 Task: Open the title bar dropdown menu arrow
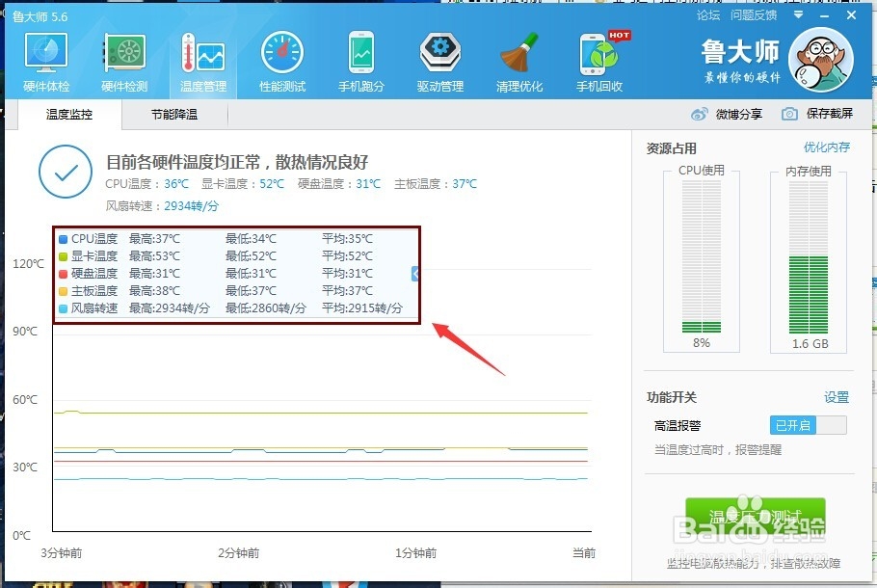coord(799,15)
